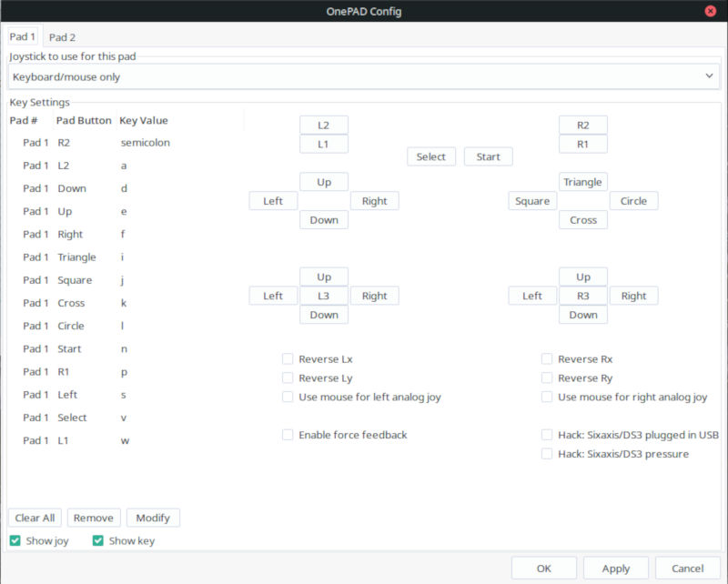728x584 pixels.
Task: Switch to the Pad 2 tab
Action: (x=62, y=37)
